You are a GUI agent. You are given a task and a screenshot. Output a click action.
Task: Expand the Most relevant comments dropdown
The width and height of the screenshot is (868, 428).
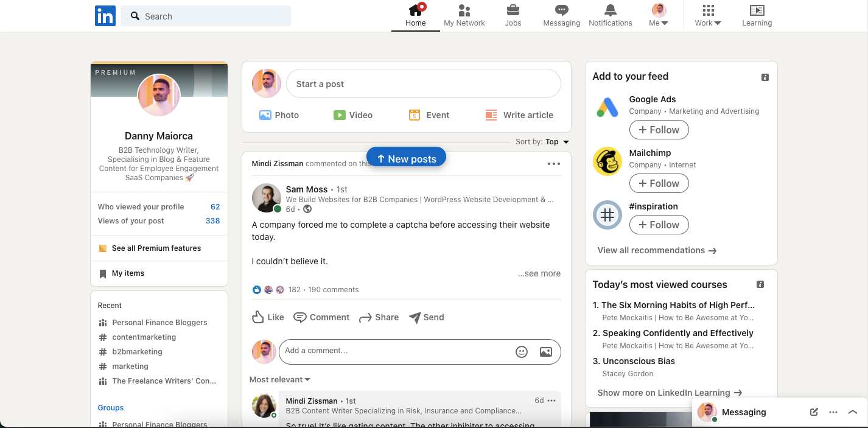coord(279,379)
